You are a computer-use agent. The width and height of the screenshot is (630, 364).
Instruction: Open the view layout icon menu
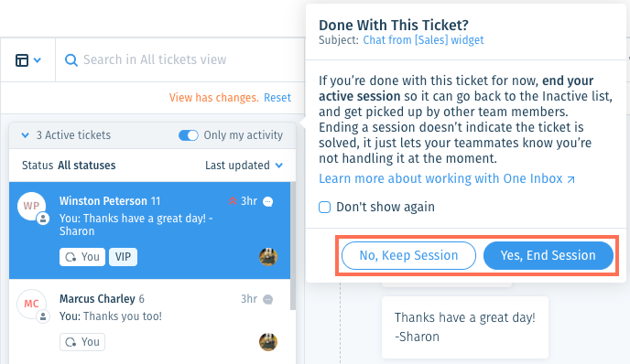pos(27,60)
